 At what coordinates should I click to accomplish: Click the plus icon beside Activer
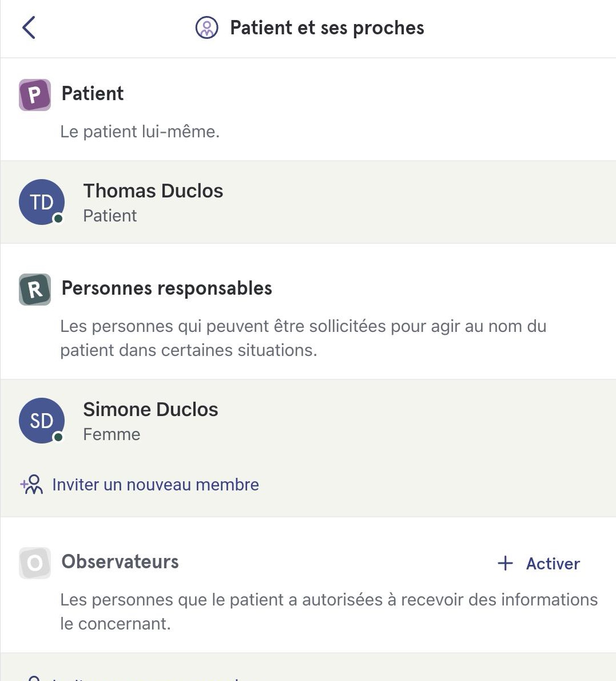[505, 563]
